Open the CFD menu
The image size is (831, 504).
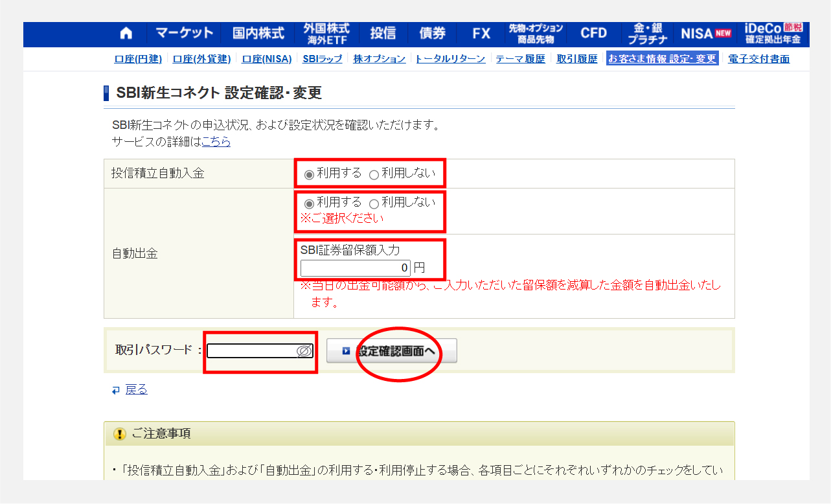click(x=594, y=34)
